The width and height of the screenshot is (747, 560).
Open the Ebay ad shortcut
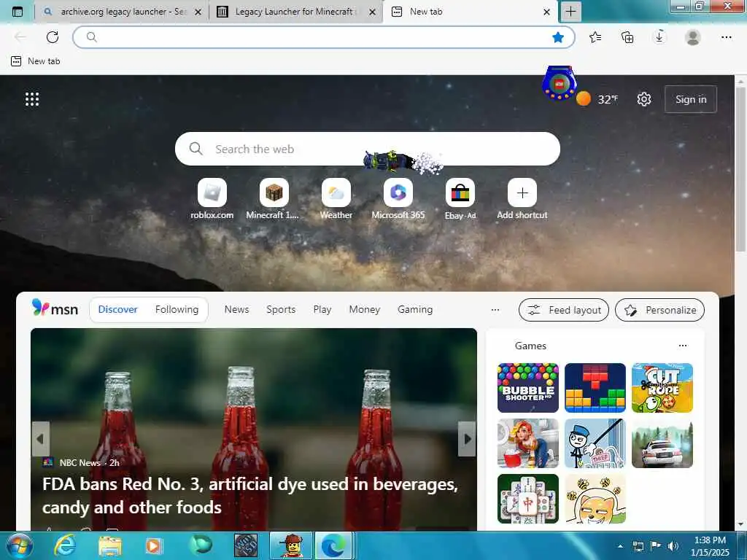click(460, 198)
